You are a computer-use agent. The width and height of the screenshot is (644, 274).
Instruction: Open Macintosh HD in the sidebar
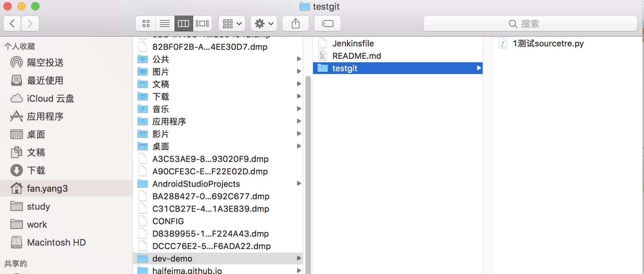pos(66,242)
